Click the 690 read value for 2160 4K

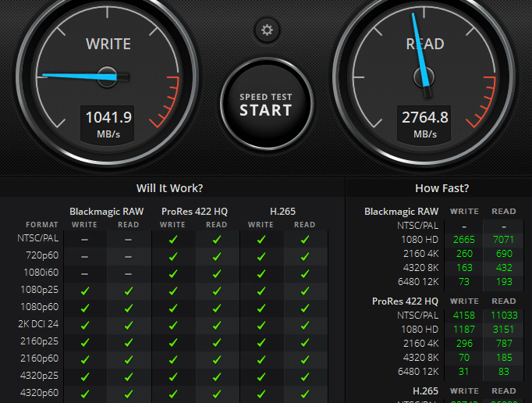point(504,254)
